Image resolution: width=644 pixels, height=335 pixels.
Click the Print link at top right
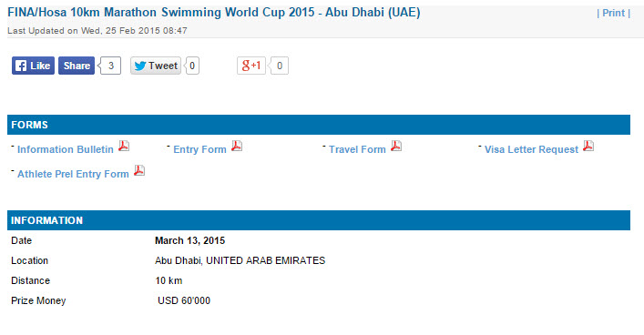pos(614,13)
